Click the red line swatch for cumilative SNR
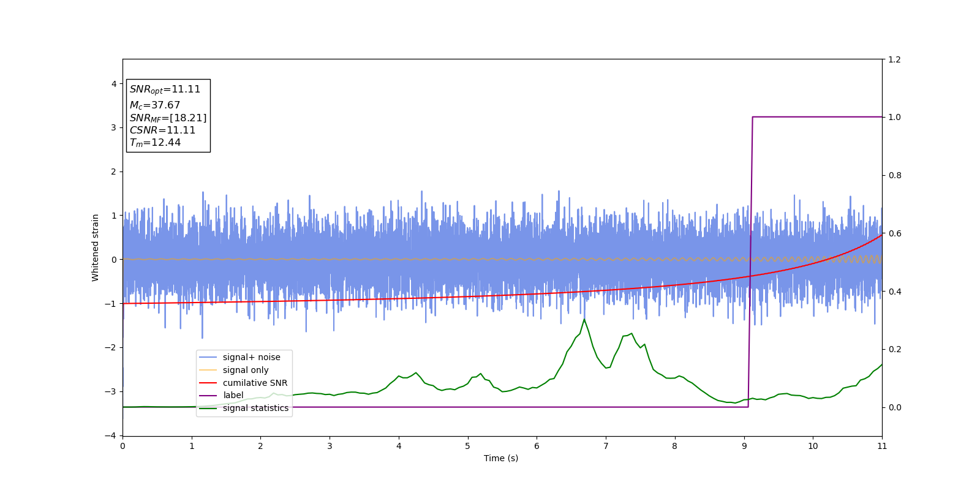This screenshot has width=980, height=490. (208, 383)
